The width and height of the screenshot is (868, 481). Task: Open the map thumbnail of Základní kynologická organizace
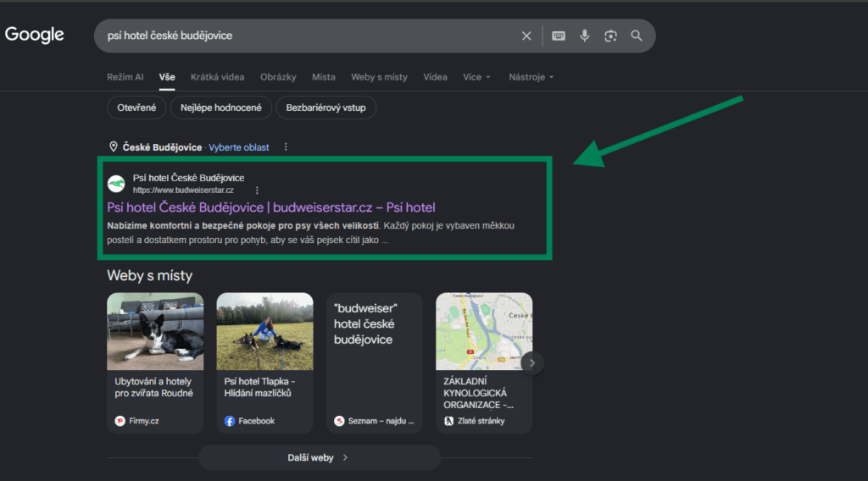484,331
